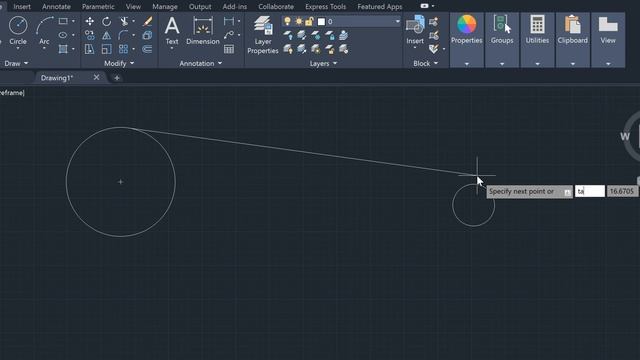This screenshot has height=360, width=640.
Task: Choose the Hatch tool icon
Action: coord(63,49)
